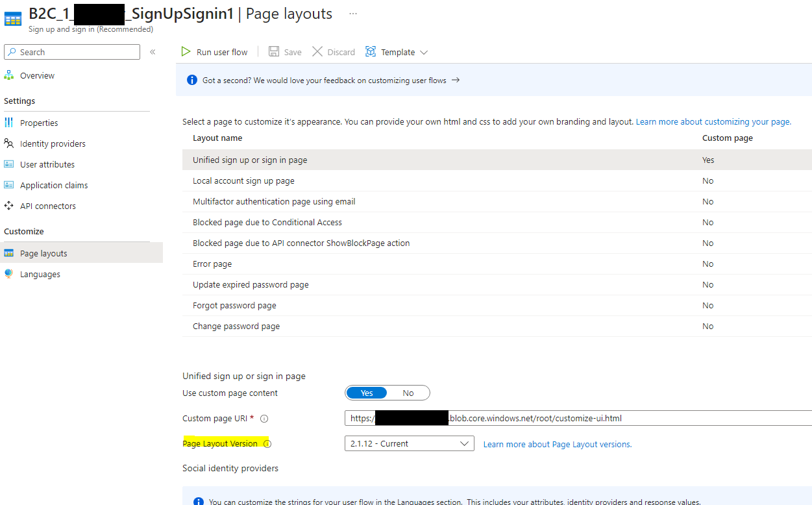812x505 pixels.
Task: Click the Layout name column header
Action: (217, 138)
